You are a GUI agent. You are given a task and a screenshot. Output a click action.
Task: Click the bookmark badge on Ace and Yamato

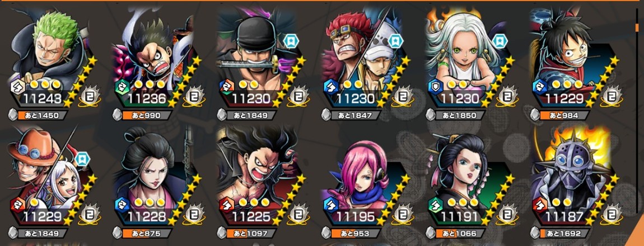click(82, 159)
